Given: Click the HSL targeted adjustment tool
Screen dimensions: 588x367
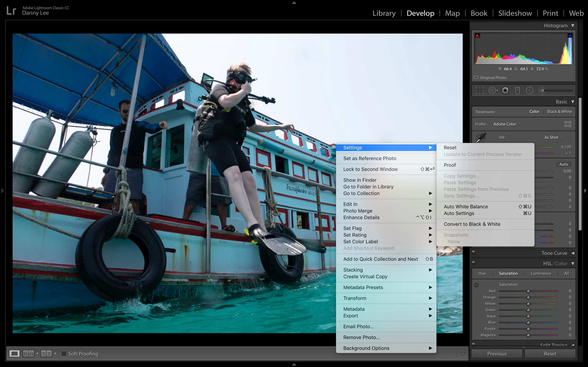Looking at the screenshot, I should [x=477, y=285].
